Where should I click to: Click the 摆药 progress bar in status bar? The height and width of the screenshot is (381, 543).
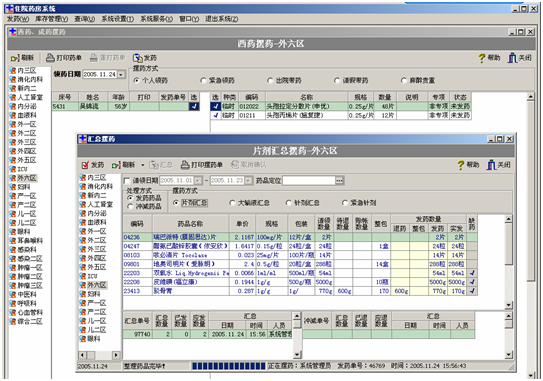point(229,366)
